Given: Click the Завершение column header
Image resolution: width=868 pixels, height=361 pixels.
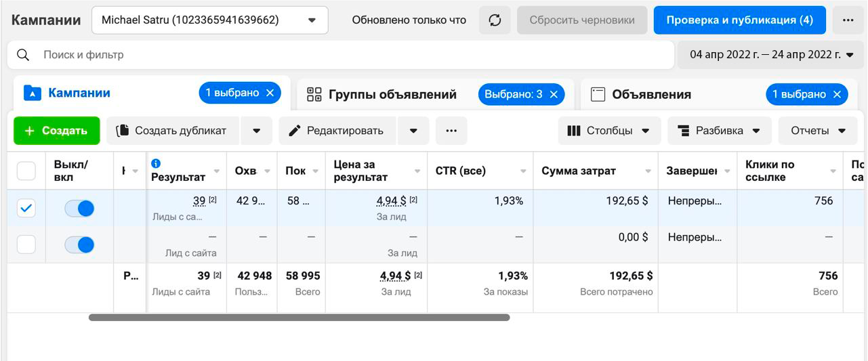Looking at the screenshot, I should [692, 171].
